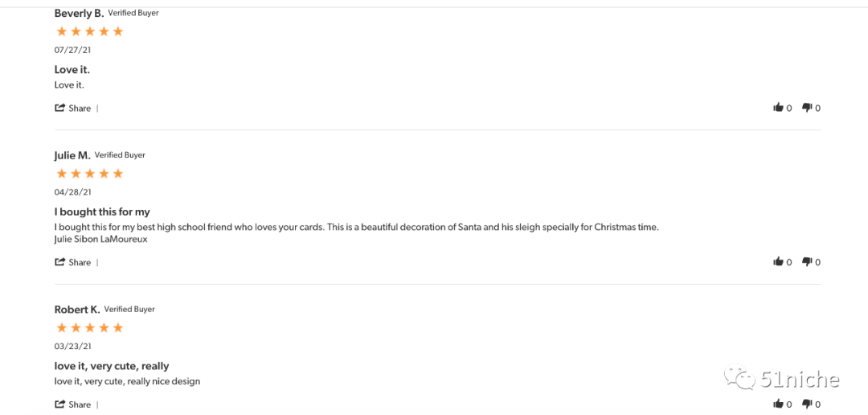Click the star rating on Beverly B.'s review
The image size is (868, 415).
[89, 32]
